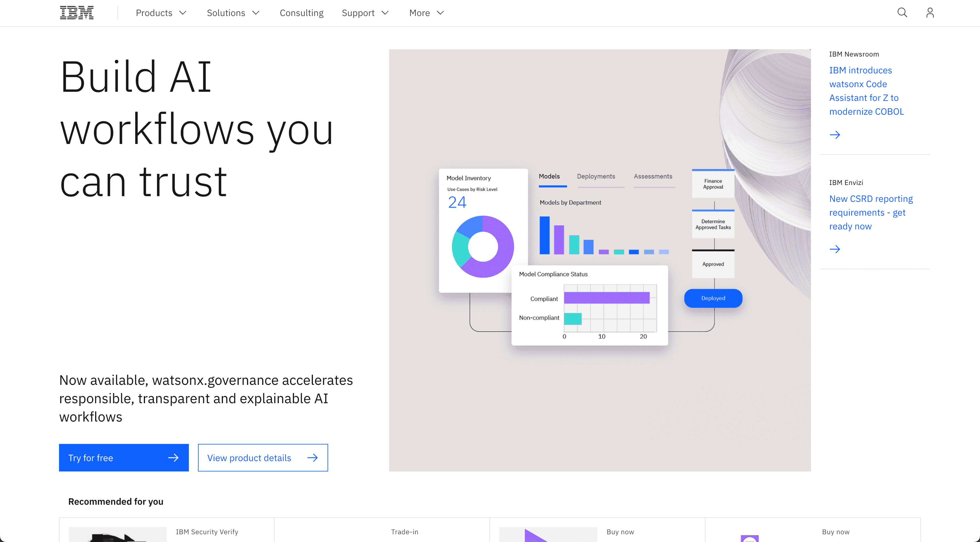This screenshot has height=542, width=980.
Task: Click the Trade-in recommended card
Action: [x=404, y=532]
